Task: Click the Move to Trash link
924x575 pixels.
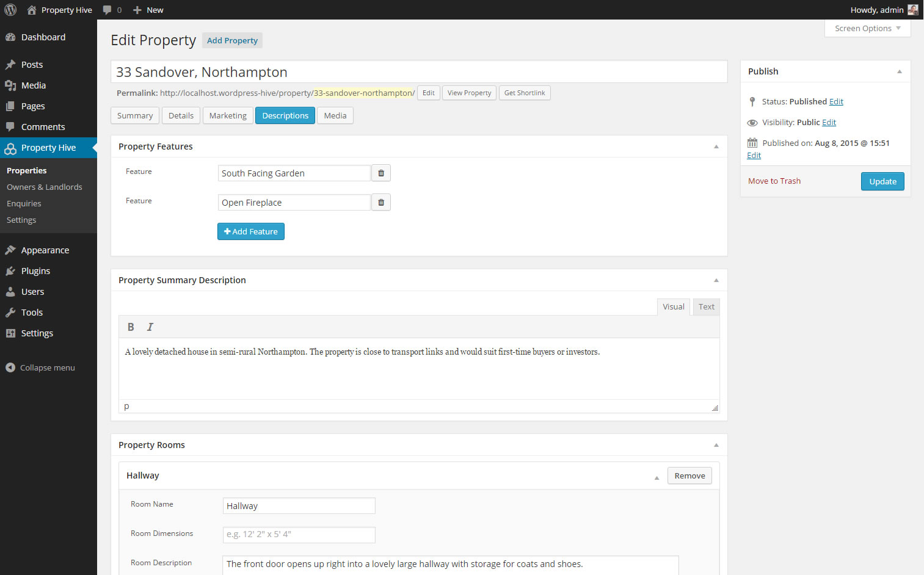Action: [x=774, y=181]
